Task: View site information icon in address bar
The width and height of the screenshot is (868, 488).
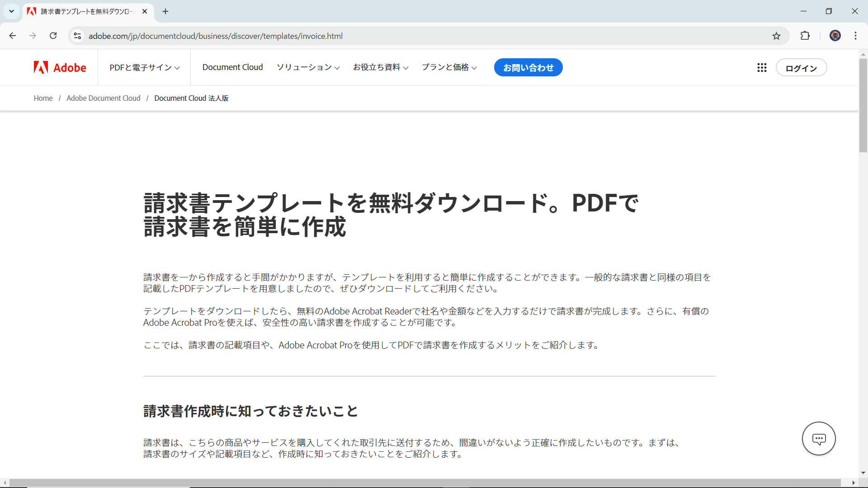Action: point(77,36)
